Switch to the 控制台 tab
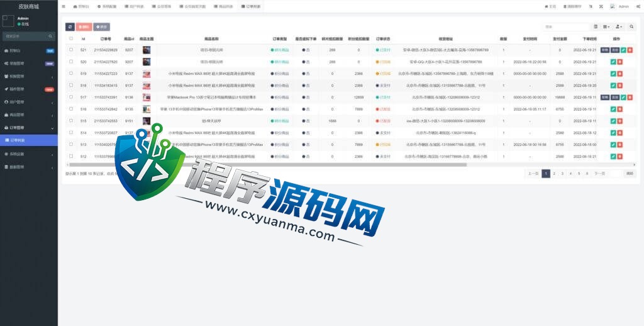This screenshot has width=644, height=326. pos(81,6)
